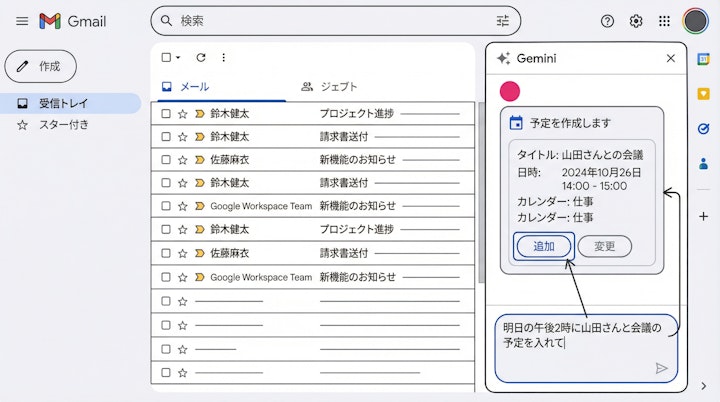
Task: Open search filter options icon
Action: point(503,21)
